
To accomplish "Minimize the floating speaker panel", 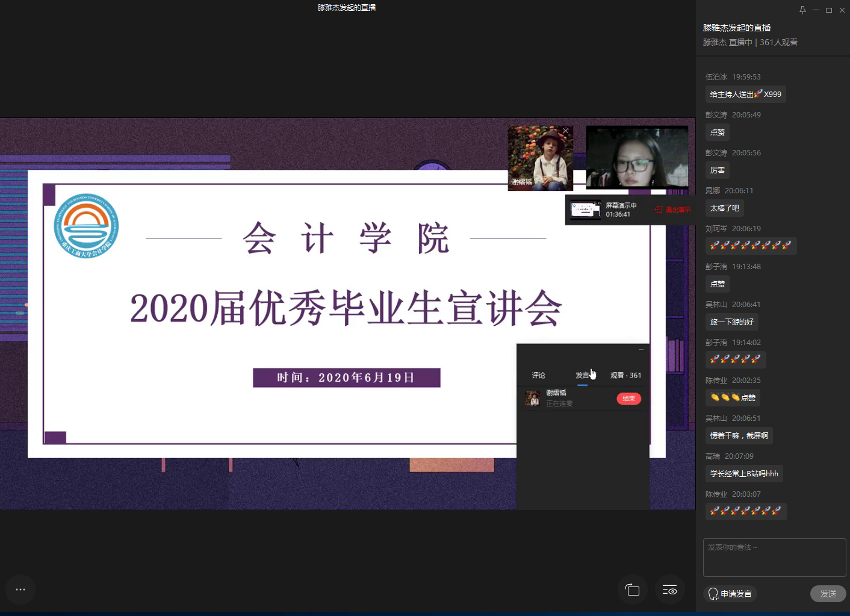I will pos(641,349).
